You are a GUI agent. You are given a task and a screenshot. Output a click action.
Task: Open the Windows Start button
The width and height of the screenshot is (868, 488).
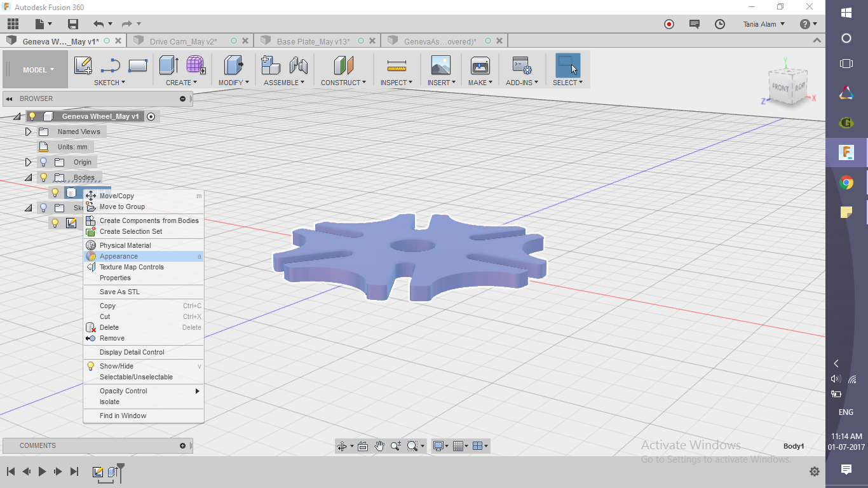846,13
